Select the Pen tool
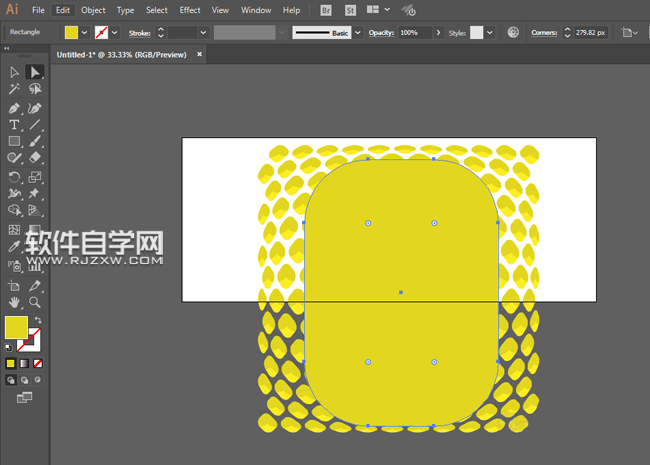Image resolution: width=650 pixels, height=465 pixels. coord(15,108)
